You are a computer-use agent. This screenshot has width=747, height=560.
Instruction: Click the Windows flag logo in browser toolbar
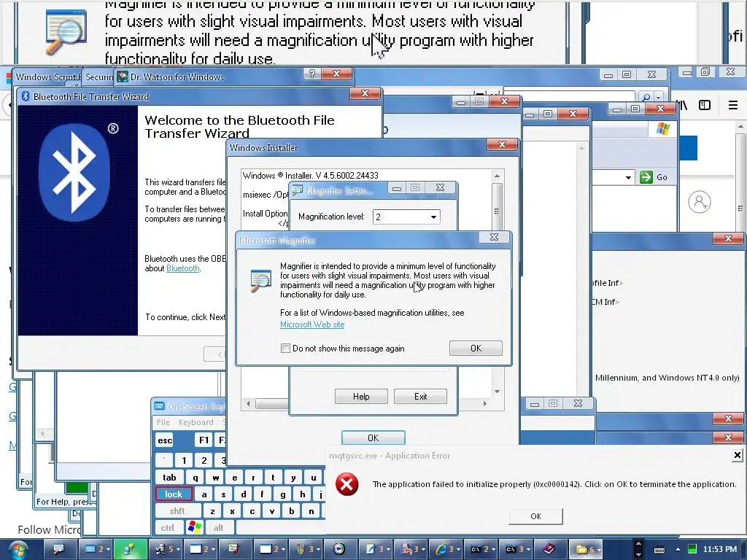[662, 128]
